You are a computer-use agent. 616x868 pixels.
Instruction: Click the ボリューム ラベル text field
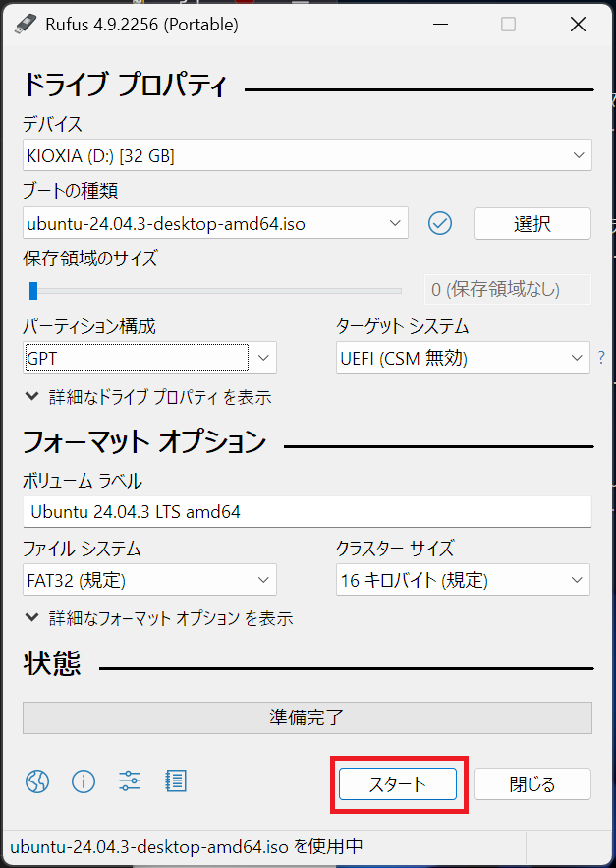coord(308,511)
